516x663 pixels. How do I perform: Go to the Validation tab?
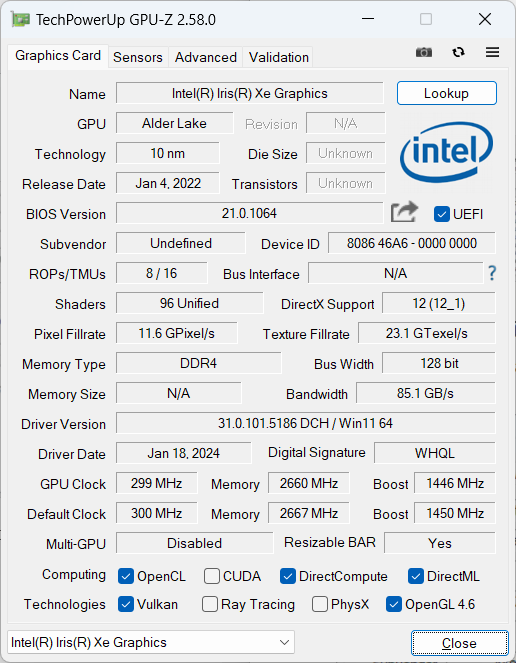click(x=279, y=57)
